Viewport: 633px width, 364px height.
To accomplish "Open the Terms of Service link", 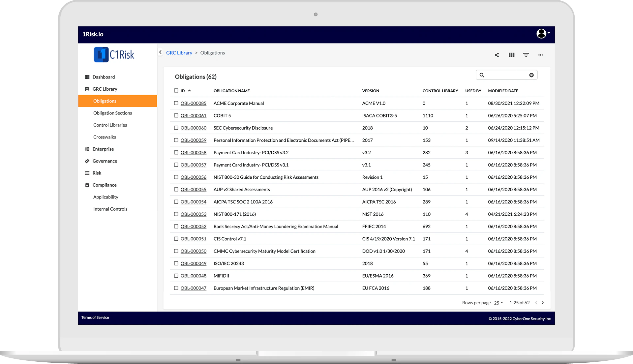I will click(95, 318).
